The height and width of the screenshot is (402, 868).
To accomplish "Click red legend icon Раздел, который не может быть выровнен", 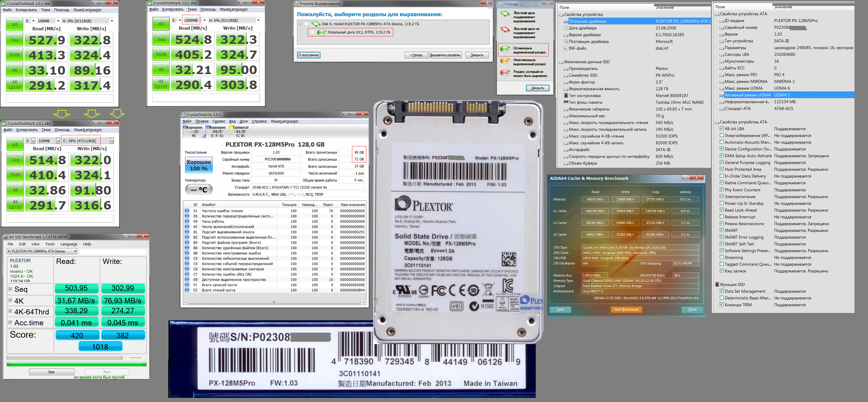I will pyautogui.click(x=505, y=73).
